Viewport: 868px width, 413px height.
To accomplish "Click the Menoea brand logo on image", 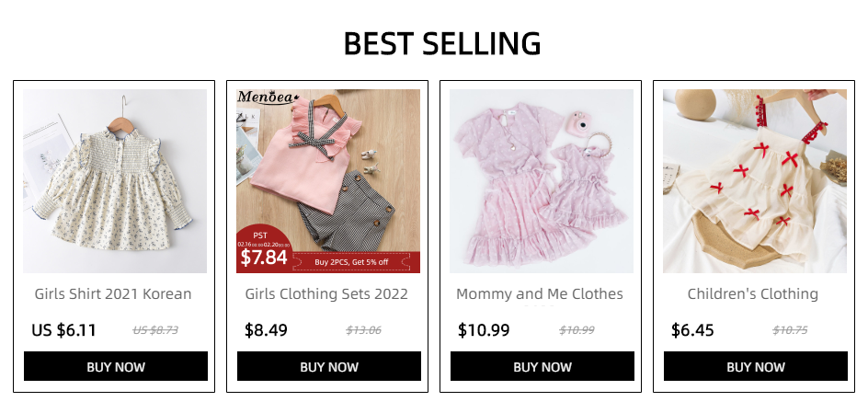I will tap(268, 98).
